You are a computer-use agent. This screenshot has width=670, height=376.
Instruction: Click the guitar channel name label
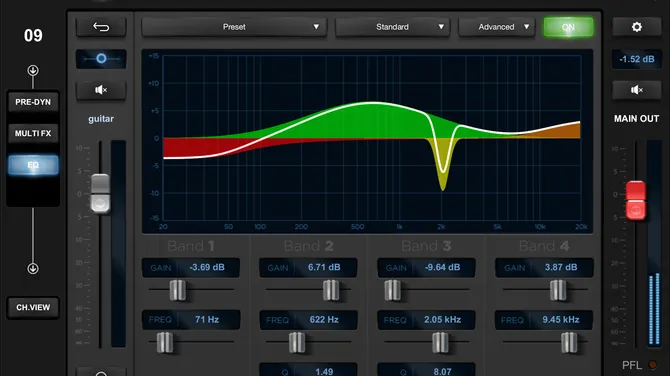101,119
